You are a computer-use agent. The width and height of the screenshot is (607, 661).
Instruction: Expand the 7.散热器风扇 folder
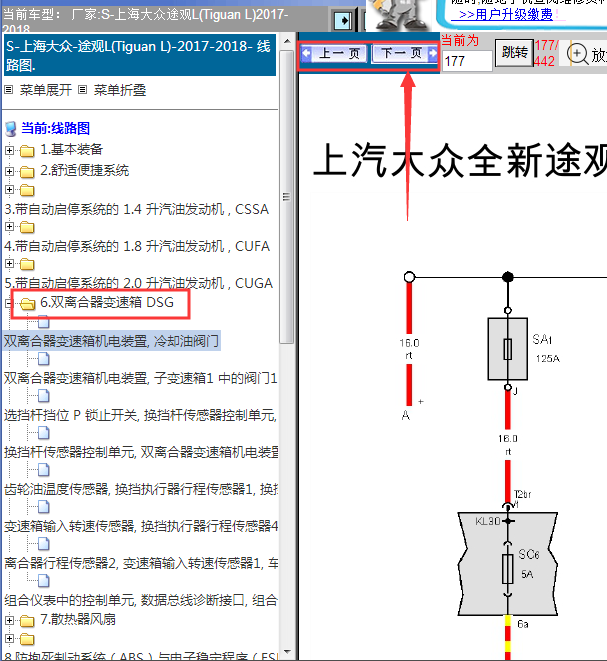coord(9,620)
